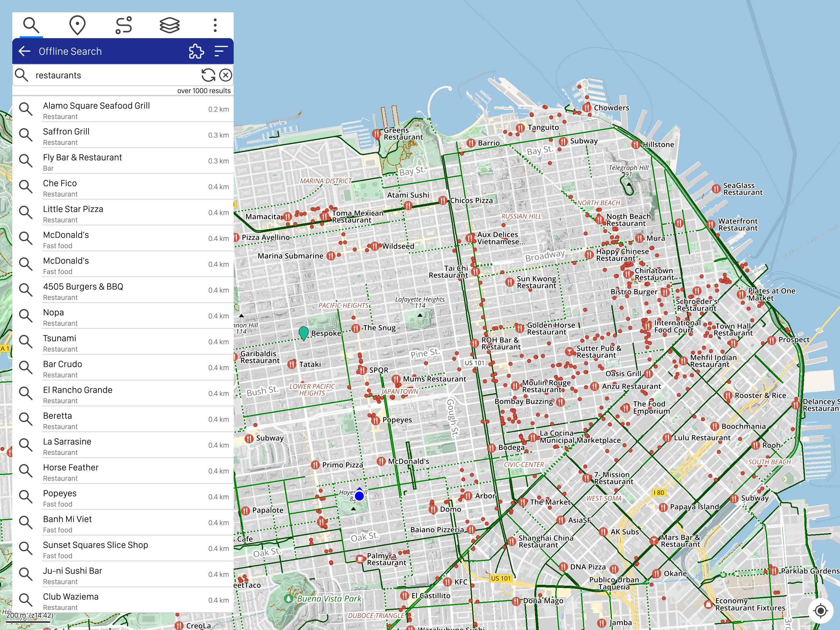Go back from Offline Search

[25, 51]
